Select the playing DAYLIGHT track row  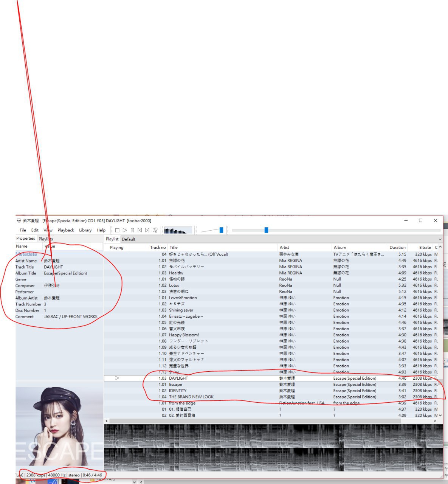tap(271, 378)
